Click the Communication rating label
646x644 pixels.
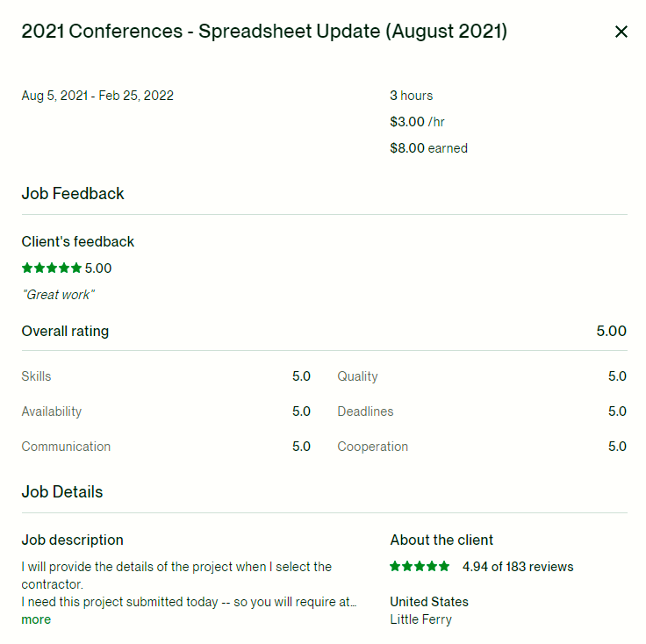tap(66, 447)
